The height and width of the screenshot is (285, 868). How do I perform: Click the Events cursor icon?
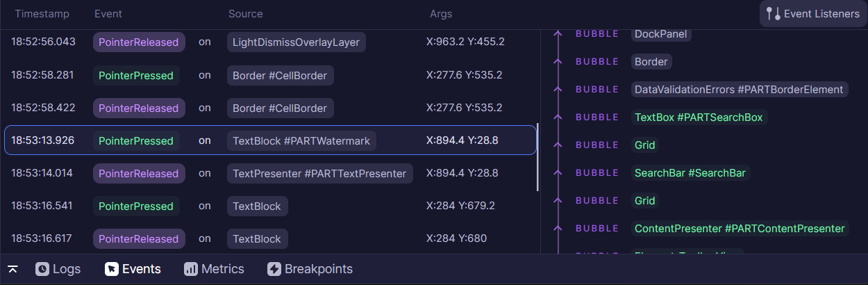click(x=111, y=269)
